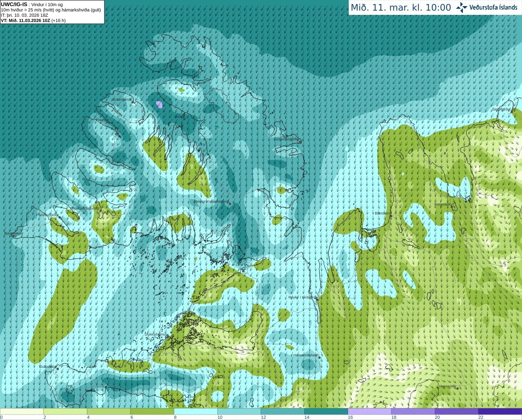Pick the 20–22 m/s legend color
Screen dimensions: 522x420
click(x=457, y=411)
